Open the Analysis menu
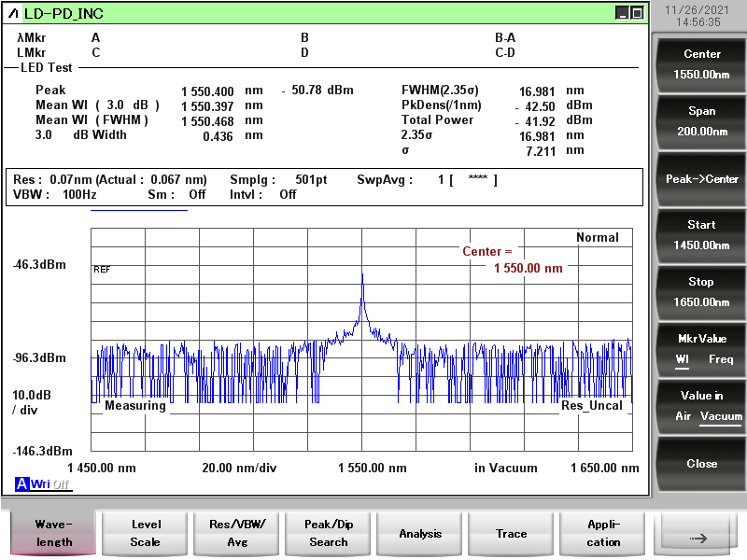Image resolution: width=747 pixels, height=560 pixels. coord(420,534)
